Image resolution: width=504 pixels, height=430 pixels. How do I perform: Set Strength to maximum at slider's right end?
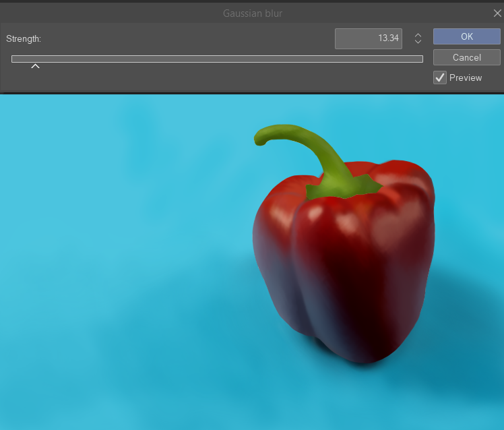[x=421, y=59]
